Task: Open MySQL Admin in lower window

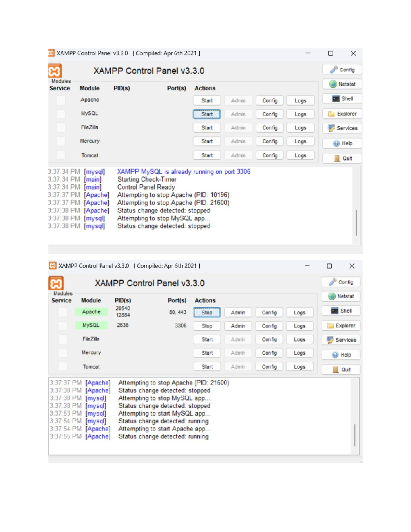Action: (x=238, y=326)
